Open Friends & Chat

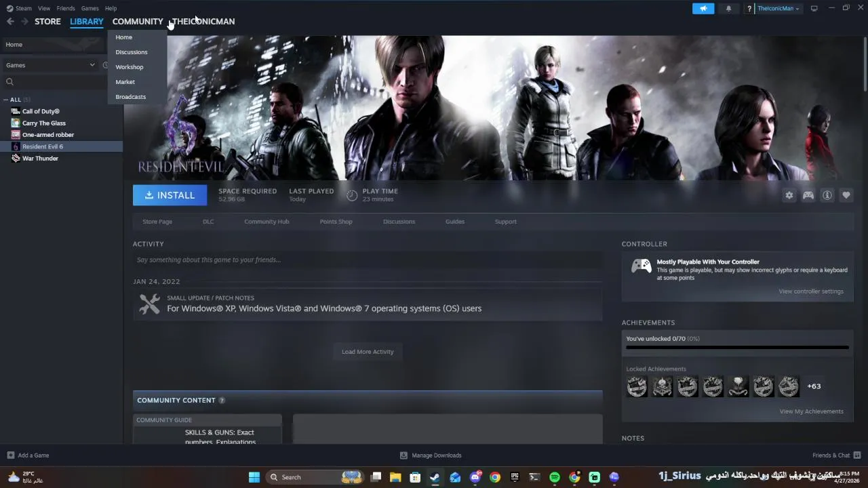[837, 455]
